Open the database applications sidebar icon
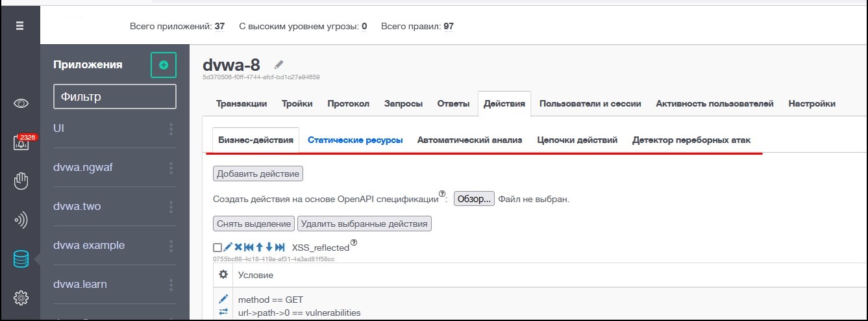Image resolution: width=868 pixels, height=321 pixels. [21, 259]
